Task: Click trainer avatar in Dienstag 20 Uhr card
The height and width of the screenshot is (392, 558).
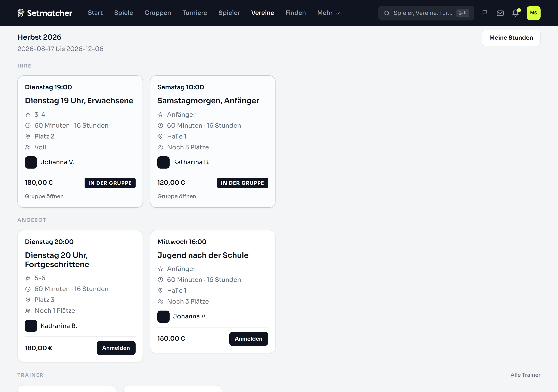Action: pos(31,326)
